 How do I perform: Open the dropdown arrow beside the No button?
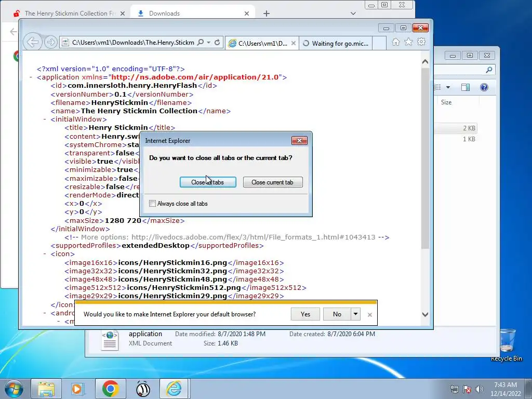pos(355,314)
